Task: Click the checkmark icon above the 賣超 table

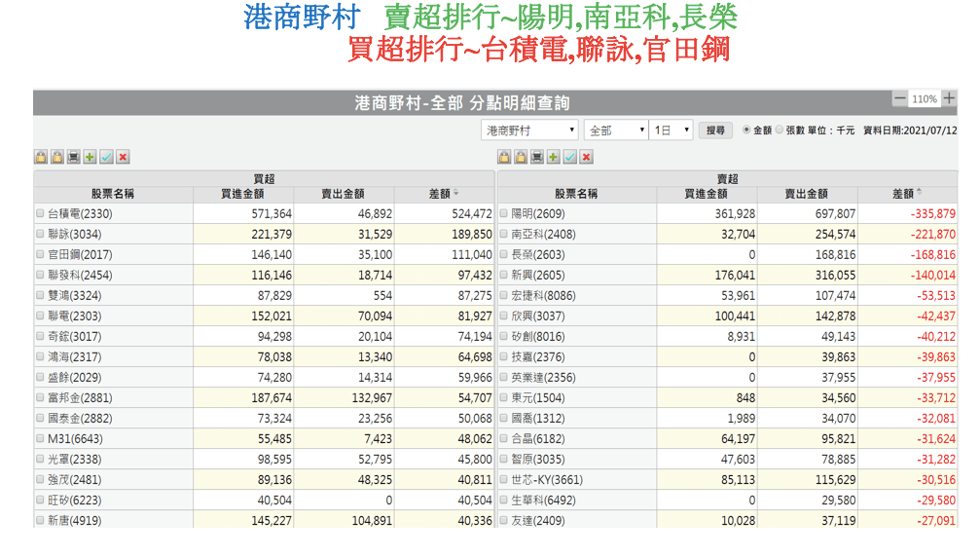Action: coord(569,157)
